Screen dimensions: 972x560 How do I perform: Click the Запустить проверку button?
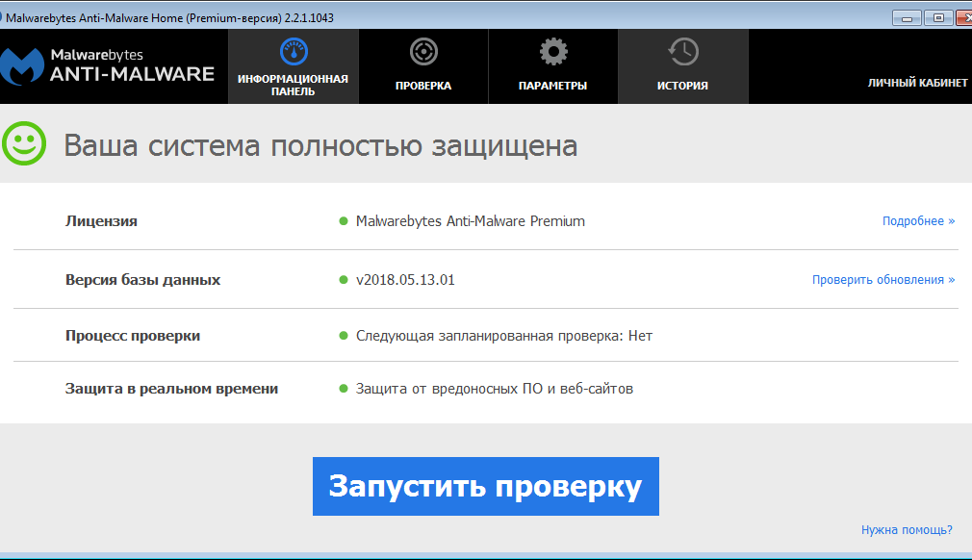(485, 486)
